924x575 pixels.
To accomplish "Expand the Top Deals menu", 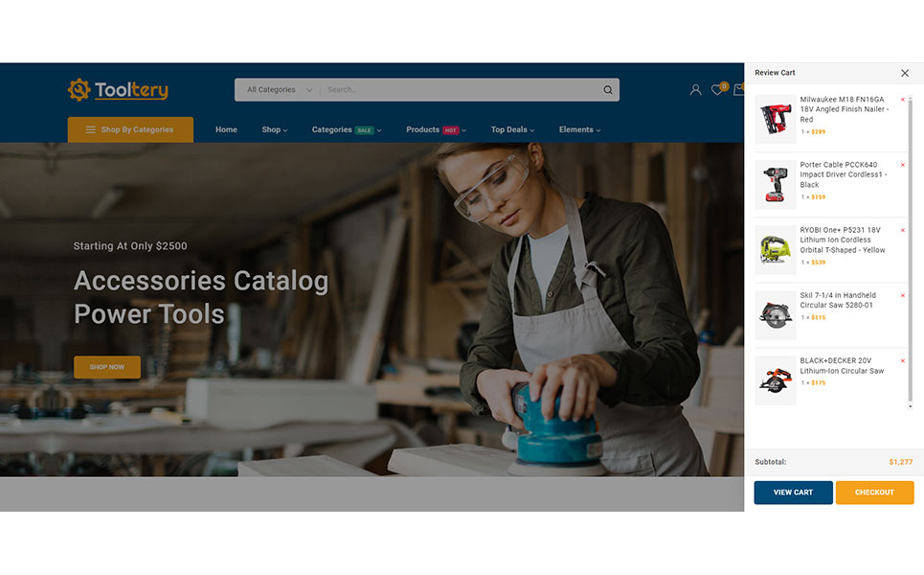I will (x=512, y=129).
